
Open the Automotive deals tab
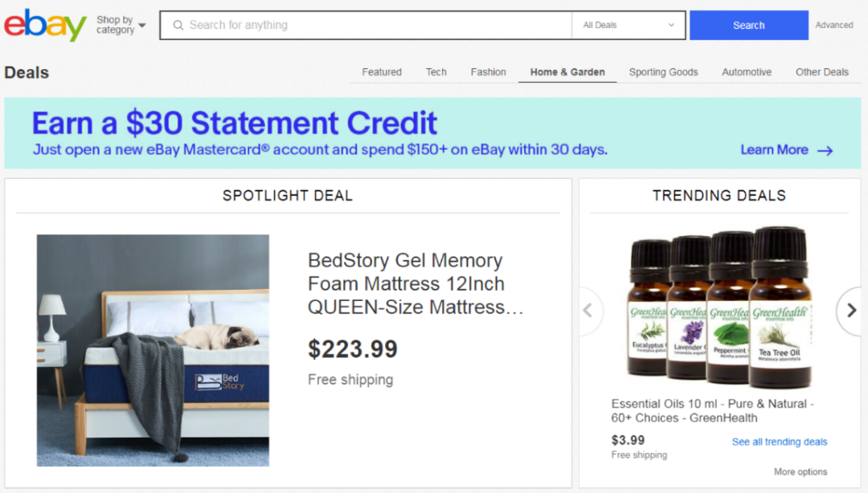click(746, 72)
